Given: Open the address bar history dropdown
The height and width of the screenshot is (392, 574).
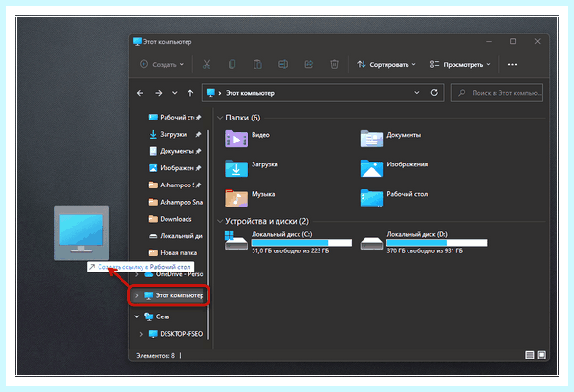Looking at the screenshot, I should pyautogui.click(x=416, y=93).
